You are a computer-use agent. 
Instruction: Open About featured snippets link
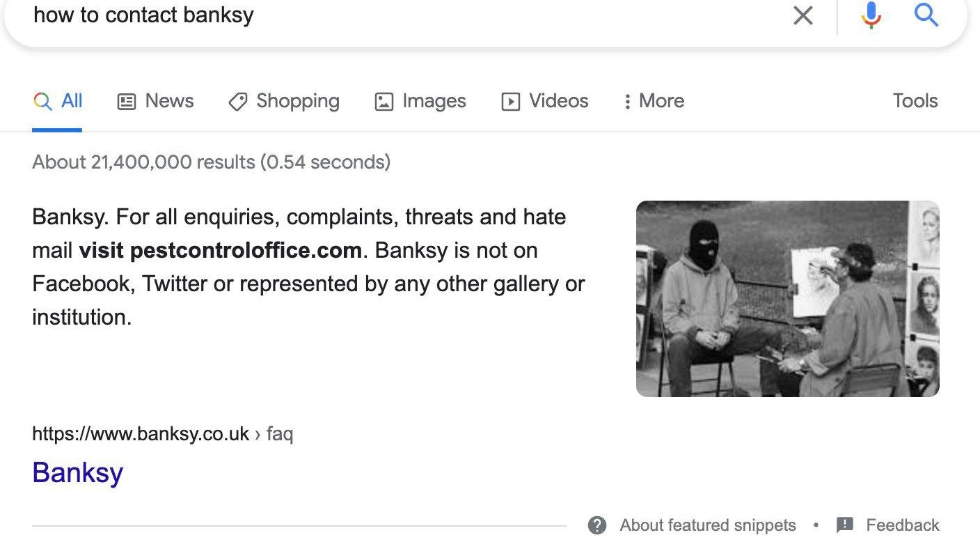707,525
